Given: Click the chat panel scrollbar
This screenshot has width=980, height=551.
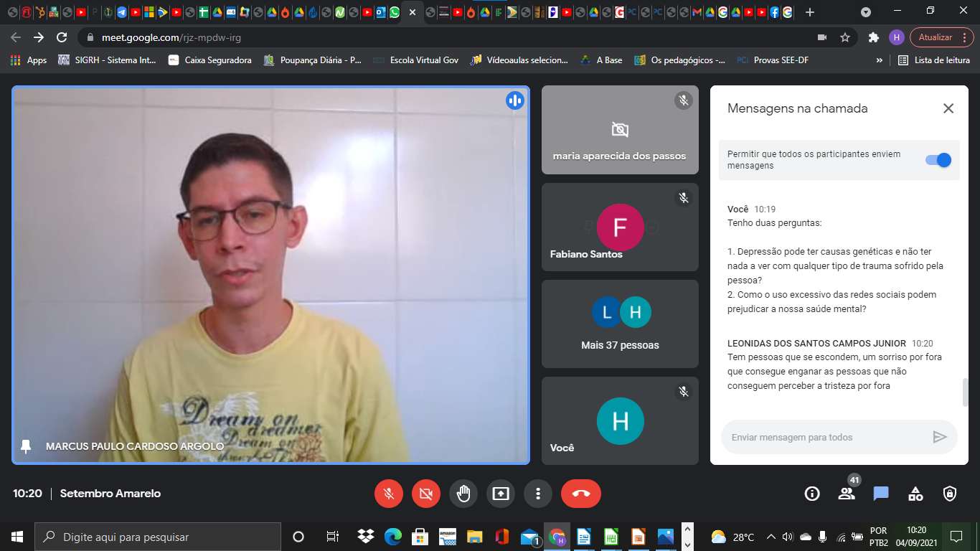Looking at the screenshot, I should click(x=965, y=392).
